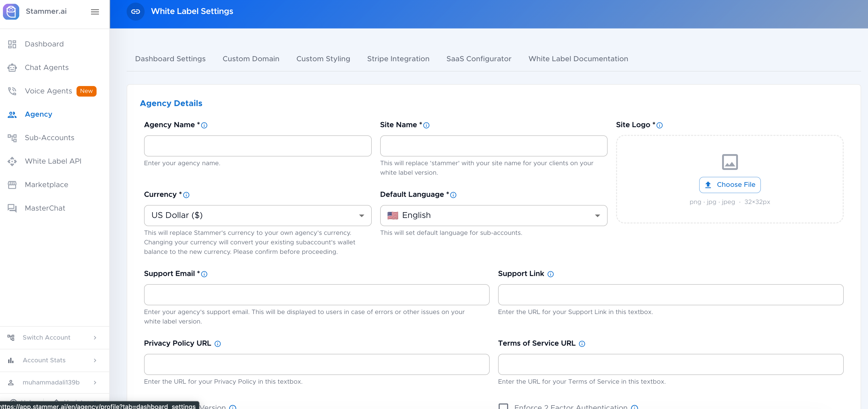
Task: Focus the Privacy Policy URL input field
Action: [317, 364]
